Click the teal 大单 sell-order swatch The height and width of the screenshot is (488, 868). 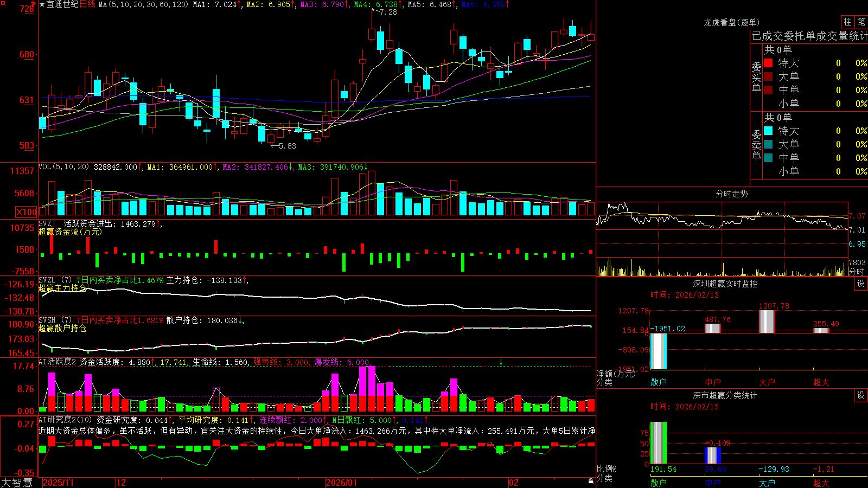[768, 144]
